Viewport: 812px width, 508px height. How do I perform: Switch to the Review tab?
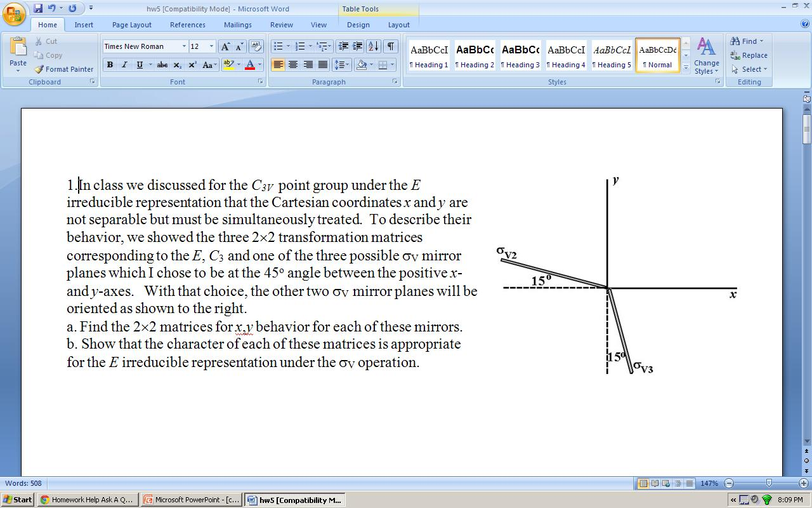tap(281, 25)
